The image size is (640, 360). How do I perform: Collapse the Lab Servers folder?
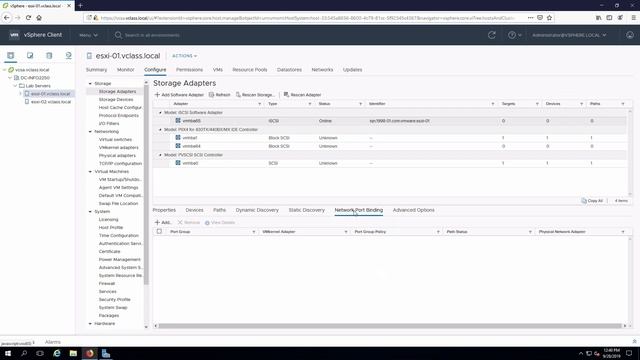pyautogui.click(x=15, y=86)
